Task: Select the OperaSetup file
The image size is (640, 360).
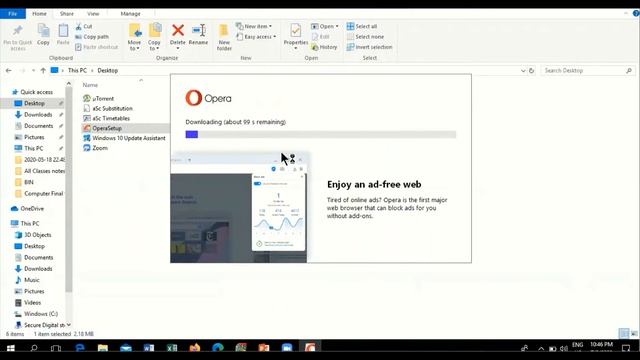Action: pyautogui.click(x=102, y=128)
